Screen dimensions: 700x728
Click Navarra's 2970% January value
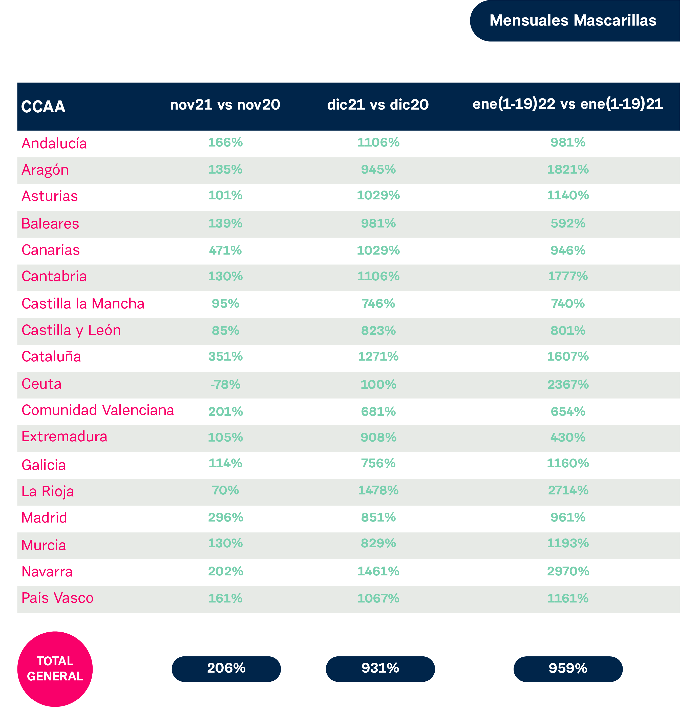click(x=568, y=571)
